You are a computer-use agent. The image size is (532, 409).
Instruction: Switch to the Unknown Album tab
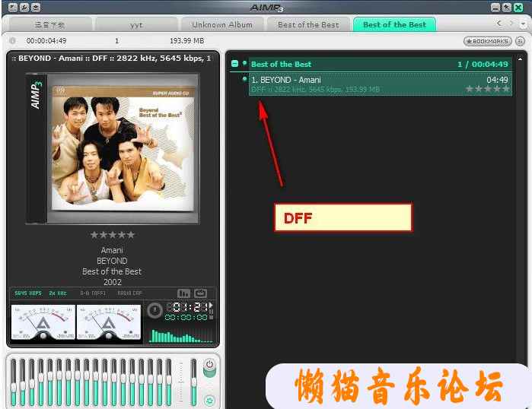coord(221,24)
